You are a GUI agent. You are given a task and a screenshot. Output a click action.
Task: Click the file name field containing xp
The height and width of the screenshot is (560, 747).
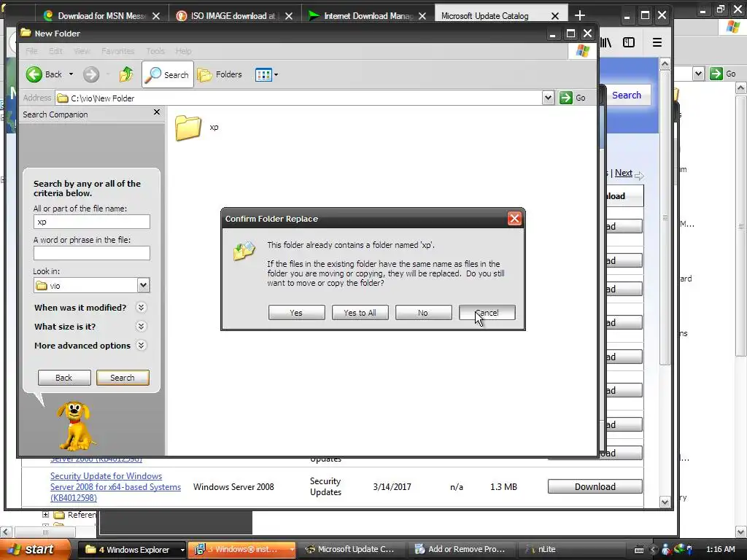tap(91, 222)
